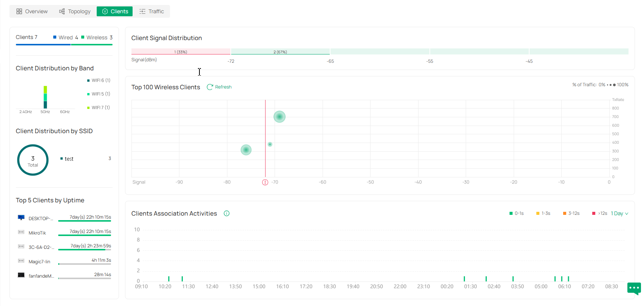Click the 2 (67%) signal bar segment

(x=280, y=51)
